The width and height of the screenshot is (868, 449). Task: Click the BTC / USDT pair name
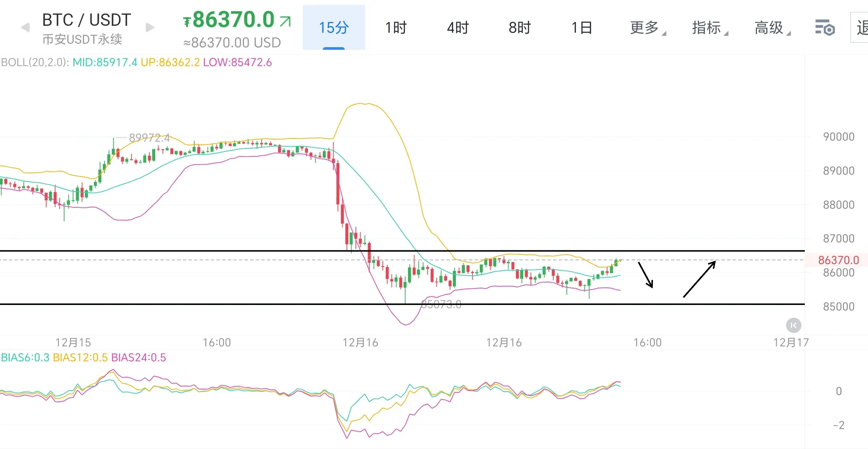[x=86, y=20]
